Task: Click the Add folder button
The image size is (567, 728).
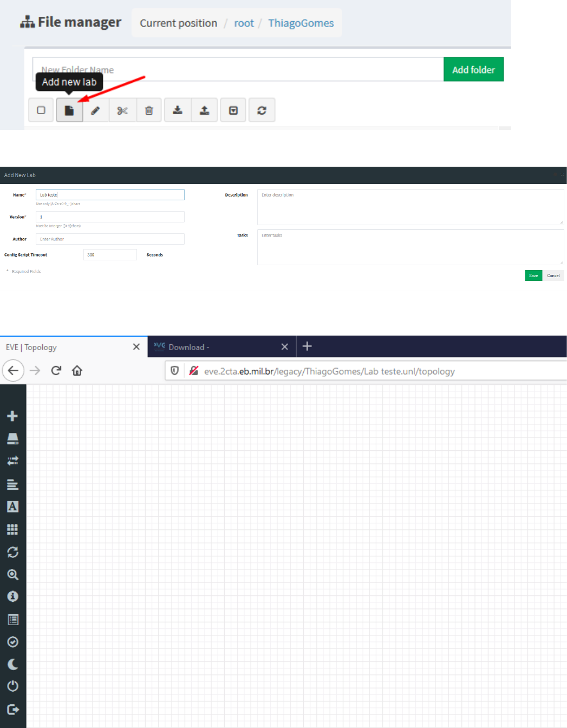Action: 473,69
